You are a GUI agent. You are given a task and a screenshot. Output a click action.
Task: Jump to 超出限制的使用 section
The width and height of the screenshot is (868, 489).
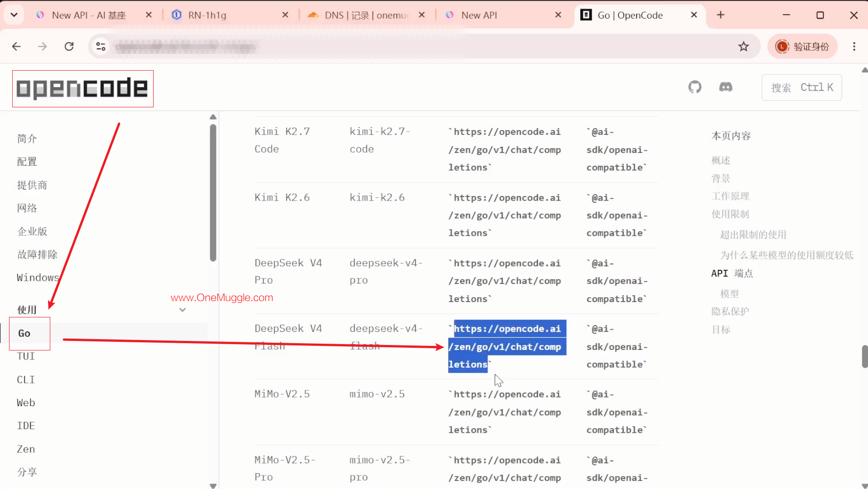(x=753, y=235)
